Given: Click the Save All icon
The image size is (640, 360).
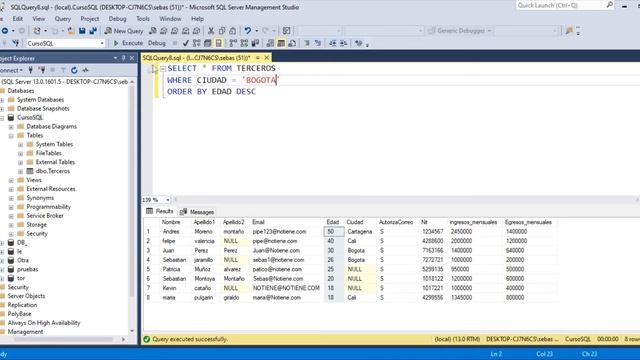Looking at the screenshot, I should click(93, 31).
